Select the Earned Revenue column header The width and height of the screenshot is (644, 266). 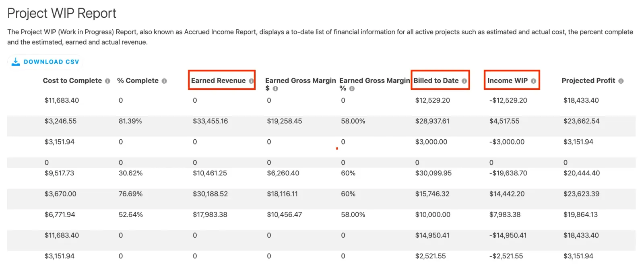point(218,80)
